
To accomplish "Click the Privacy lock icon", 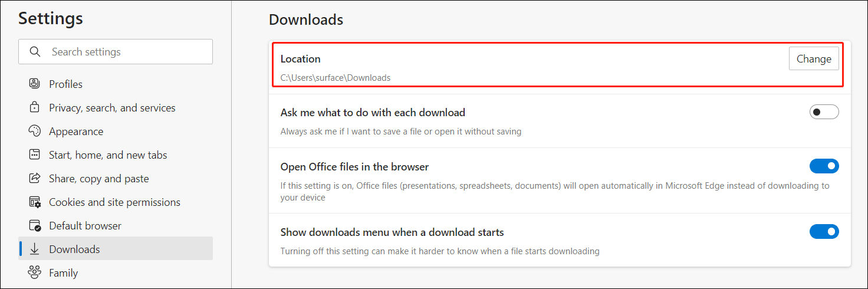I will (34, 107).
